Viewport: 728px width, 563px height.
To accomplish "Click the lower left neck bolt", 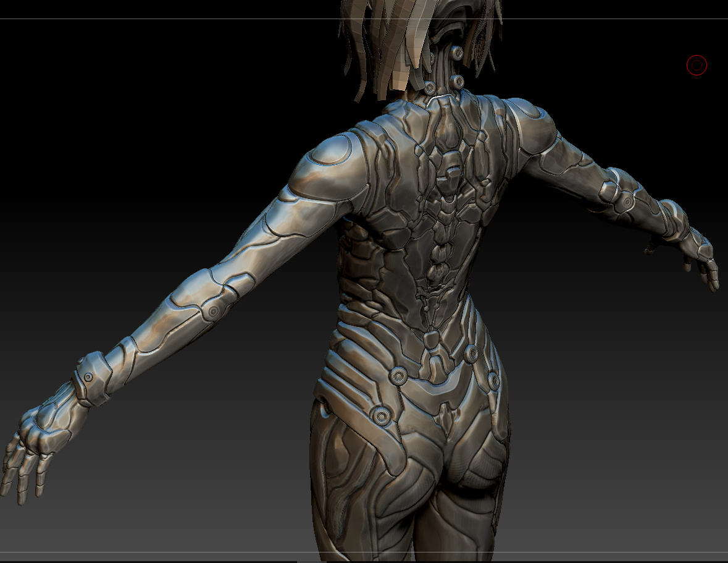I will tap(430, 87).
